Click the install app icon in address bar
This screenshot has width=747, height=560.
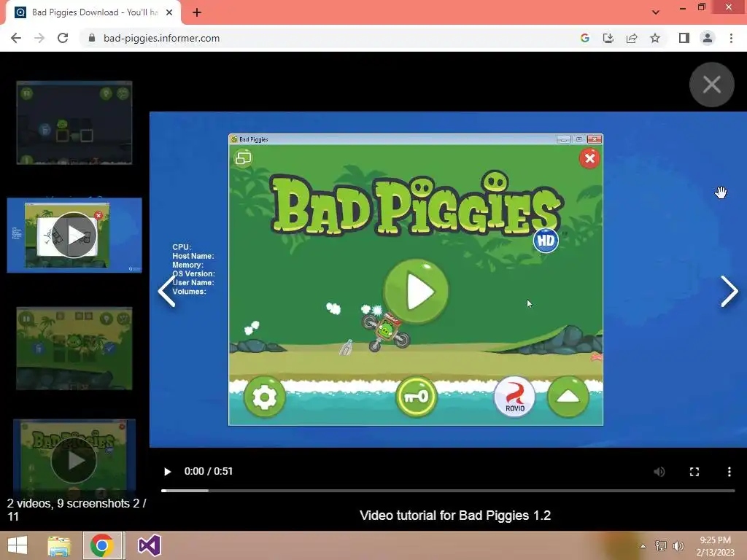click(608, 38)
